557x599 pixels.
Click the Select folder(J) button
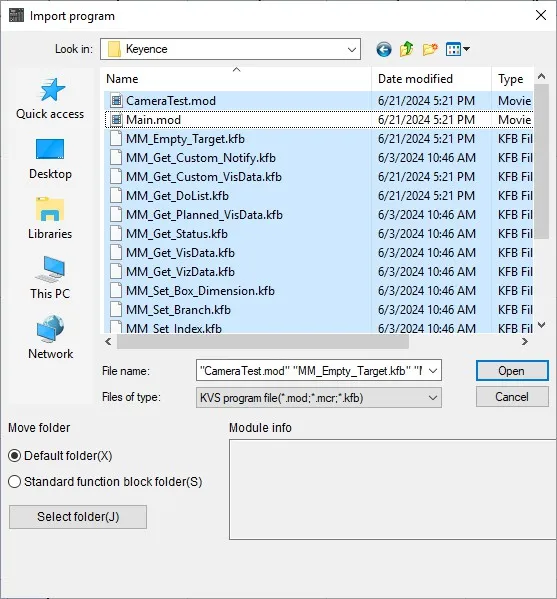click(78, 517)
